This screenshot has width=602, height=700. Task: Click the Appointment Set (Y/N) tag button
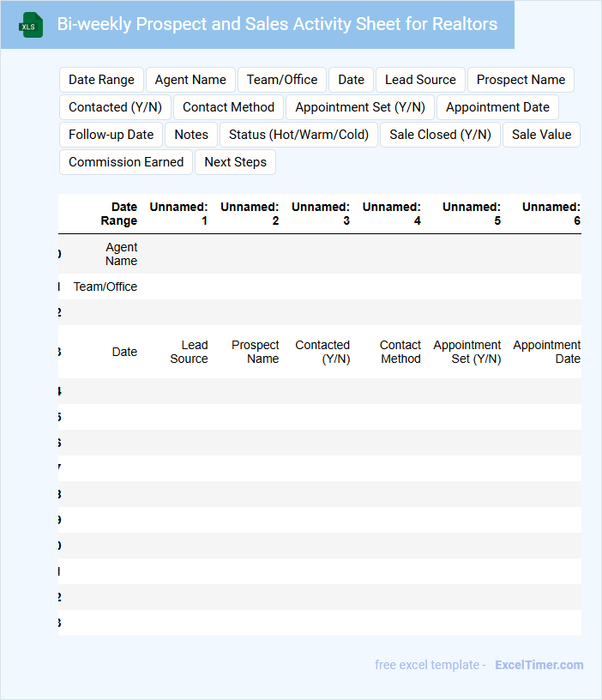point(360,107)
